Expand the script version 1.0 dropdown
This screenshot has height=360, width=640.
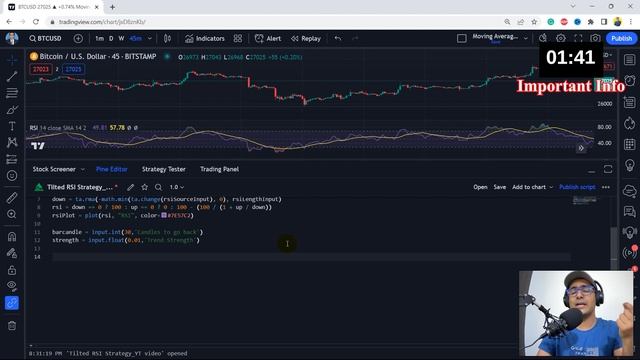pyautogui.click(x=177, y=187)
